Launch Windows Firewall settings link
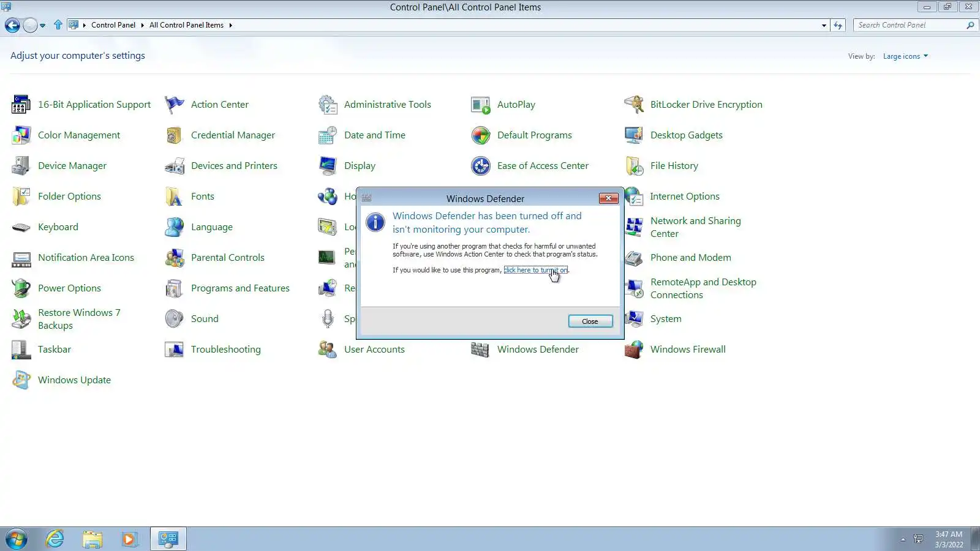Viewport: 980px width, 551px height. click(688, 350)
